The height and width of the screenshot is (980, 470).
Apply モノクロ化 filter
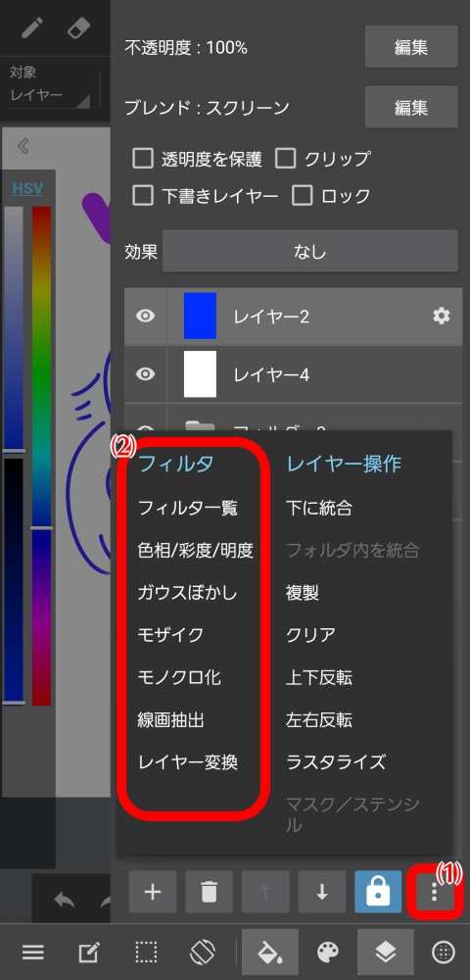pos(179,677)
